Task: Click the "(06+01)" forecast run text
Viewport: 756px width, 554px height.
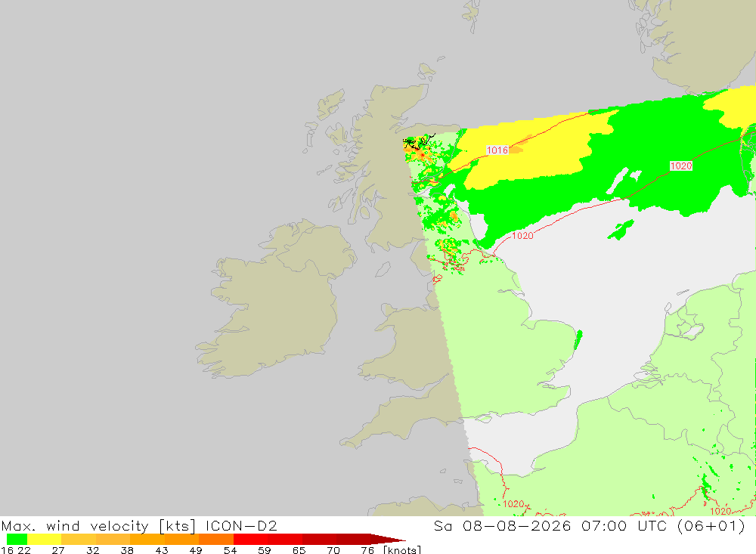Action: (x=711, y=525)
